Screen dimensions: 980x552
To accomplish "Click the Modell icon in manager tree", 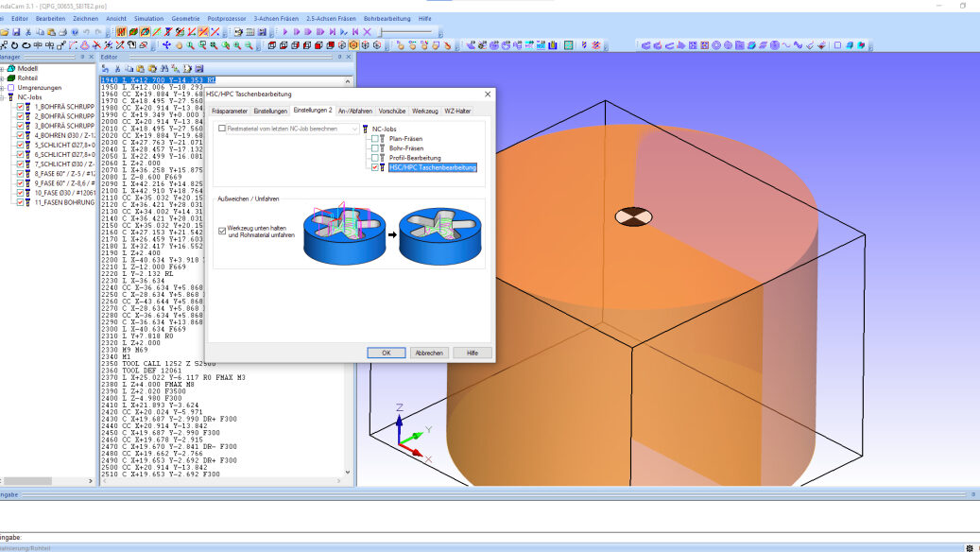I will click(10, 68).
